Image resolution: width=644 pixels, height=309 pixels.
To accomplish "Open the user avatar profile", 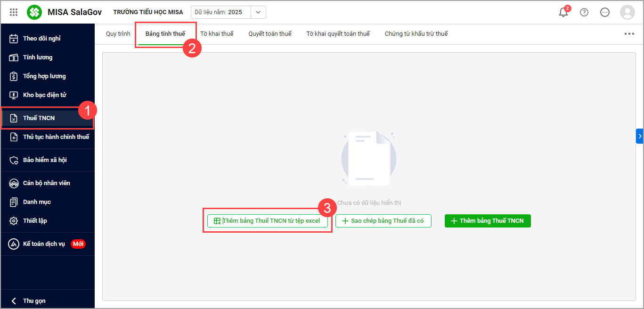I will pyautogui.click(x=627, y=12).
